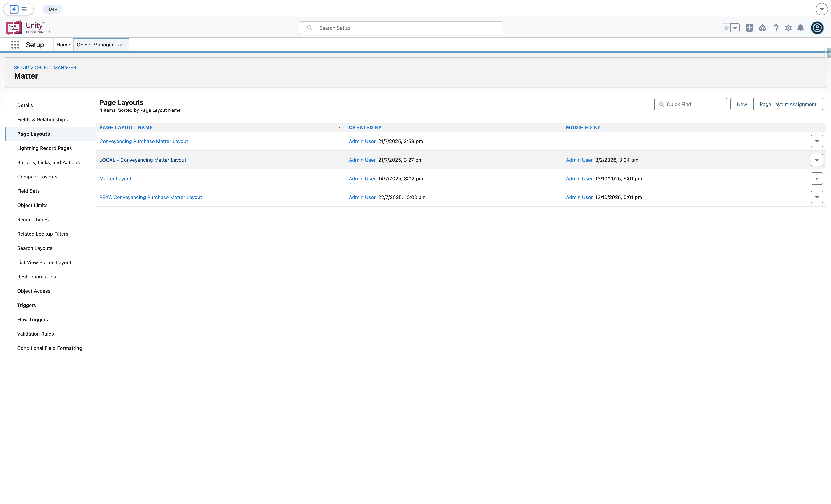831x504 pixels.
Task: Open the setup gear menu
Action: (x=788, y=28)
